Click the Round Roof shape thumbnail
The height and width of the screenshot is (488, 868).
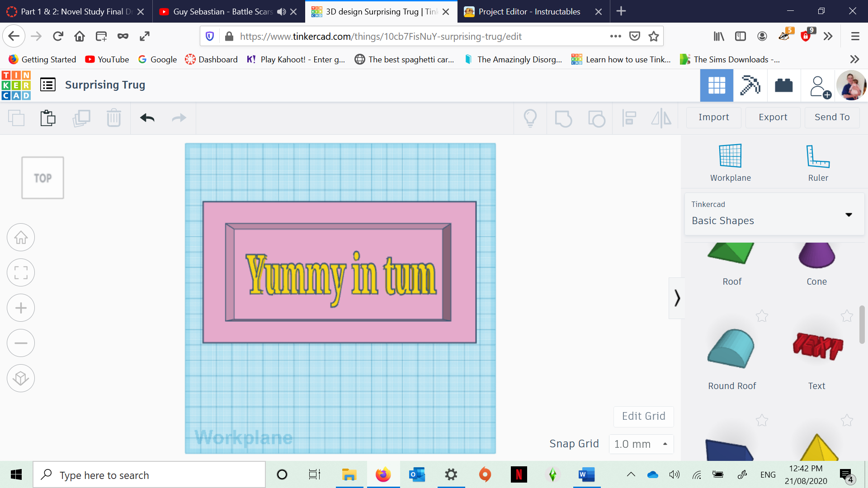(730, 348)
